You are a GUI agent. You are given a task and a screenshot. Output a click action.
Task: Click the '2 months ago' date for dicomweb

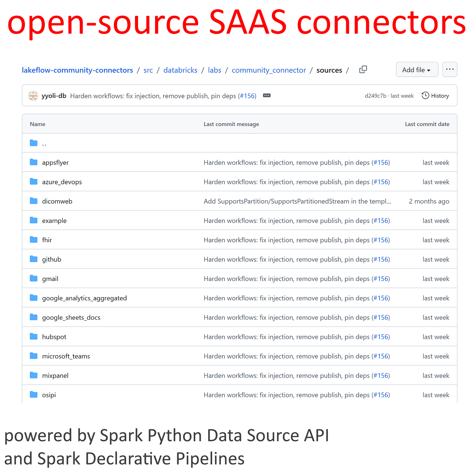(429, 201)
